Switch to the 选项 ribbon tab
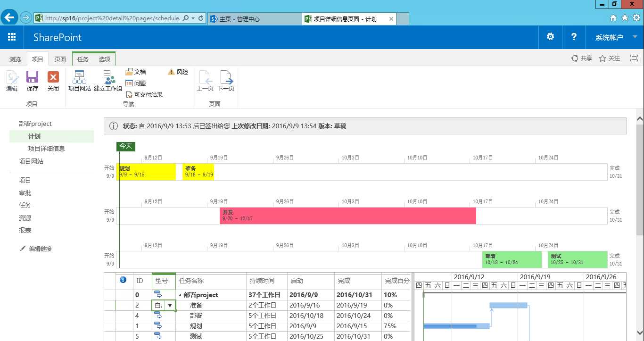 [104, 59]
